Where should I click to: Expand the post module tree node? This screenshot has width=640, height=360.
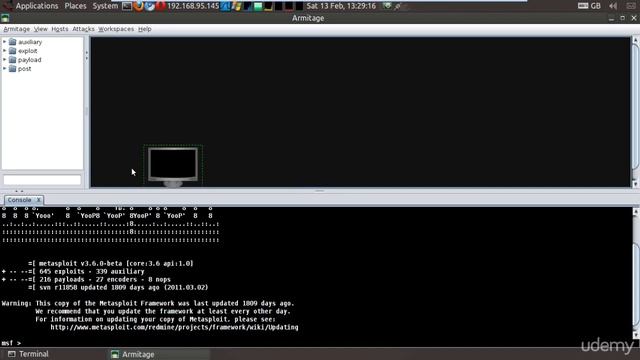[x=4, y=69]
